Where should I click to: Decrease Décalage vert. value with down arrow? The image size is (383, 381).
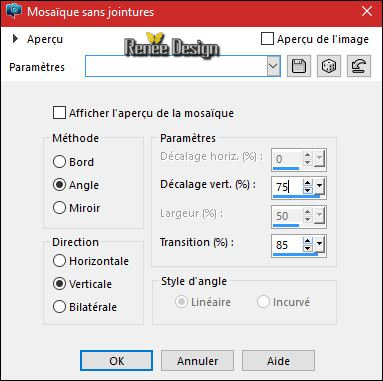click(x=307, y=190)
